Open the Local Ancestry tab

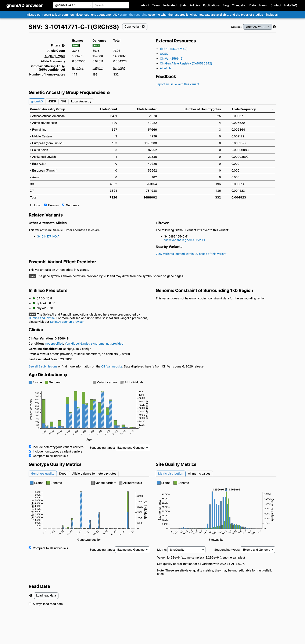coord(81,101)
